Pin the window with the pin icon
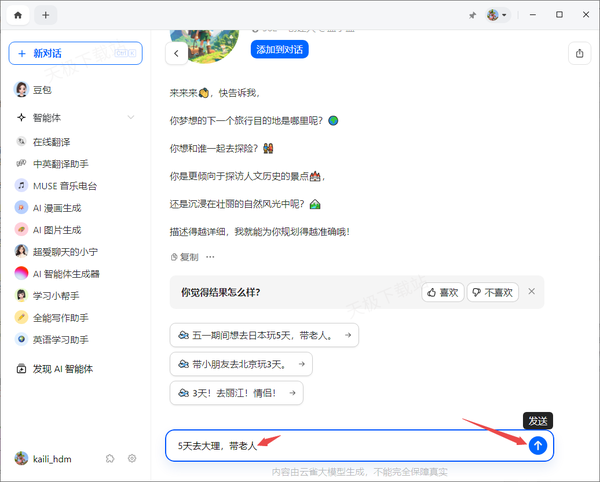The height and width of the screenshot is (482, 600). click(472, 15)
